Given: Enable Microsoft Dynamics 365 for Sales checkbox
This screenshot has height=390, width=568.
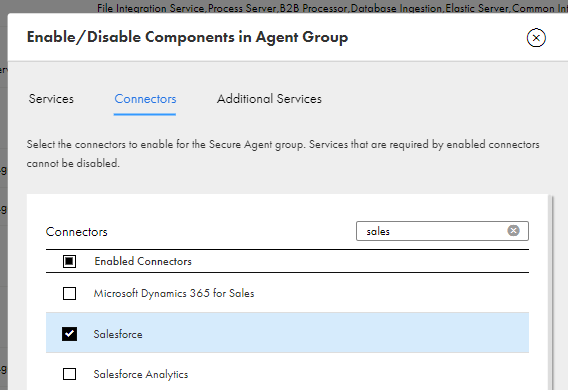Looking at the screenshot, I should [x=69, y=293].
